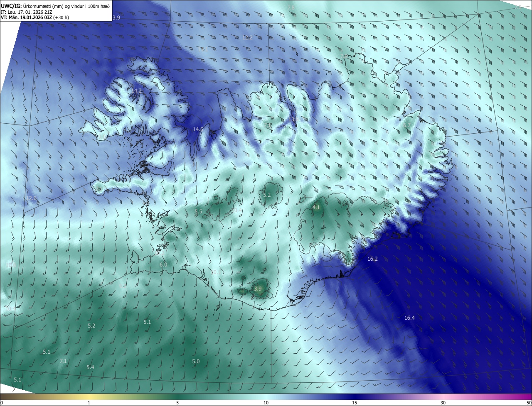Click the 12.2 value over the northern sea
532x406 pixels.
coord(247,38)
